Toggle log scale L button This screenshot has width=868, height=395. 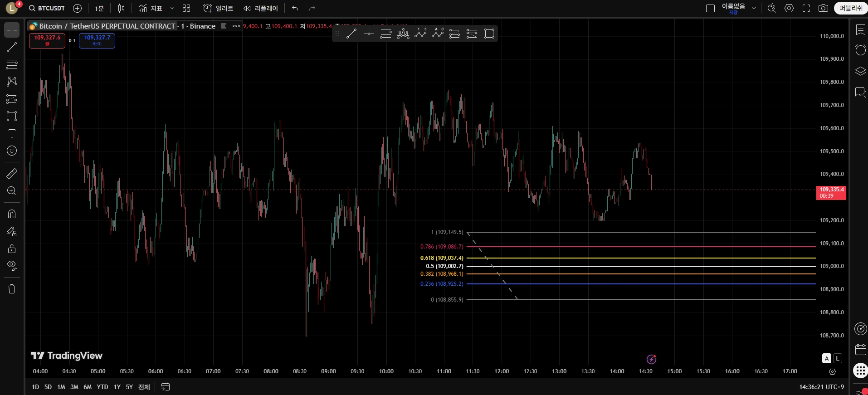(x=838, y=358)
